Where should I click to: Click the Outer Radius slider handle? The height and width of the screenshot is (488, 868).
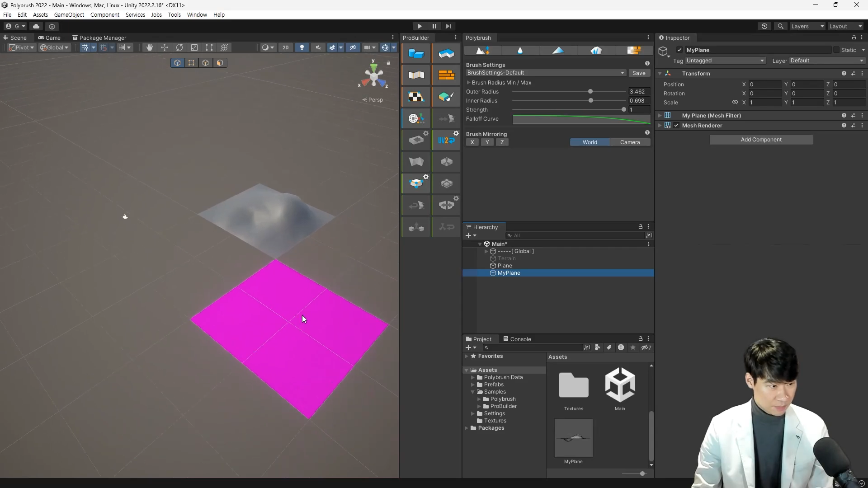590,92
